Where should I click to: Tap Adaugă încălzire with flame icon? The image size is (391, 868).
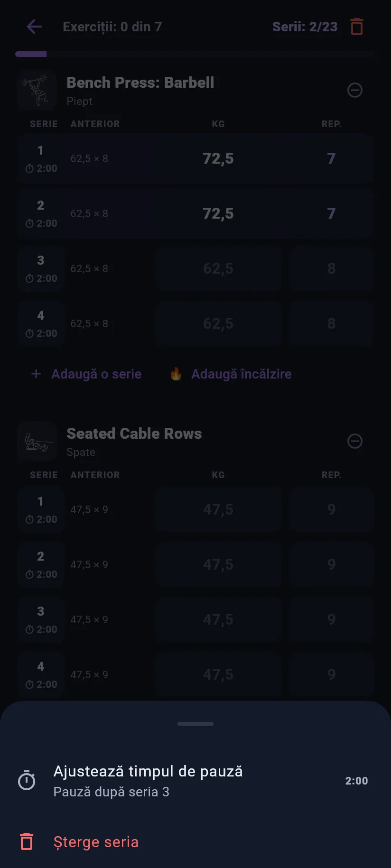click(x=231, y=374)
